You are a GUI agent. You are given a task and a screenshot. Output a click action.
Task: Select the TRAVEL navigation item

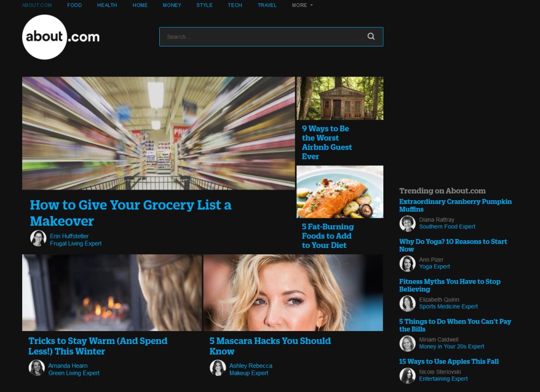pos(267,5)
